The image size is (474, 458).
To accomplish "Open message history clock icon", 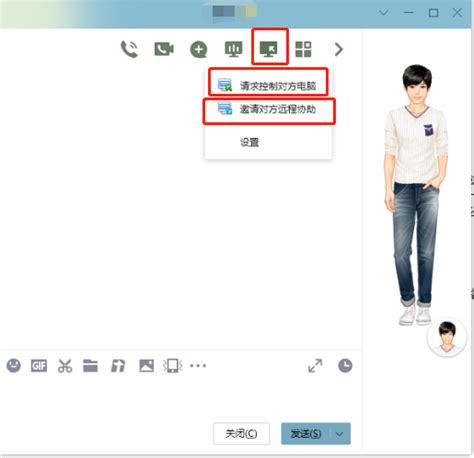I will click(x=345, y=366).
